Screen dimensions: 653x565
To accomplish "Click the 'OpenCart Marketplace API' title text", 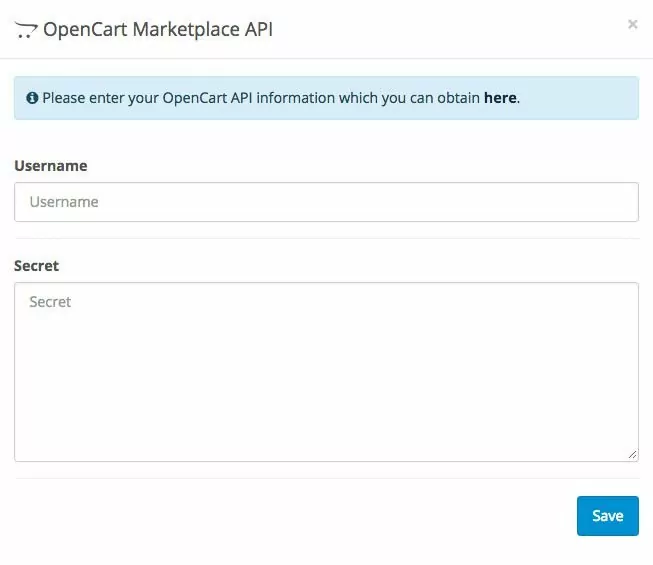I will click(x=158, y=30).
